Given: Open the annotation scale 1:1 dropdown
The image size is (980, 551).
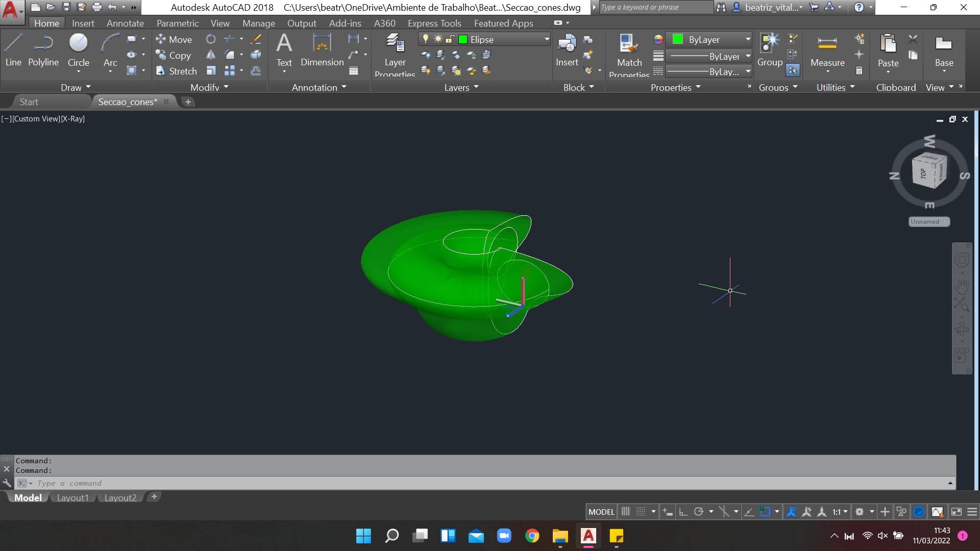Looking at the screenshot, I should pos(840,511).
